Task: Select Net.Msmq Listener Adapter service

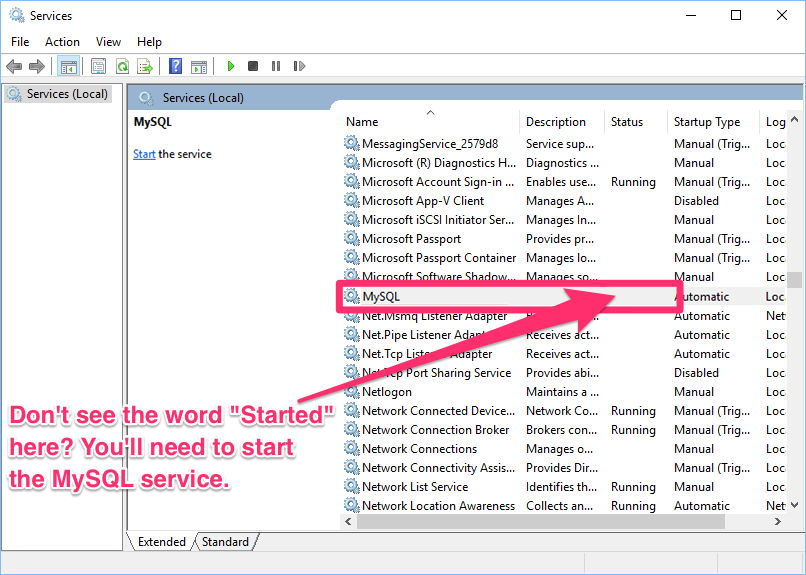Action: [x=434, y=316]
